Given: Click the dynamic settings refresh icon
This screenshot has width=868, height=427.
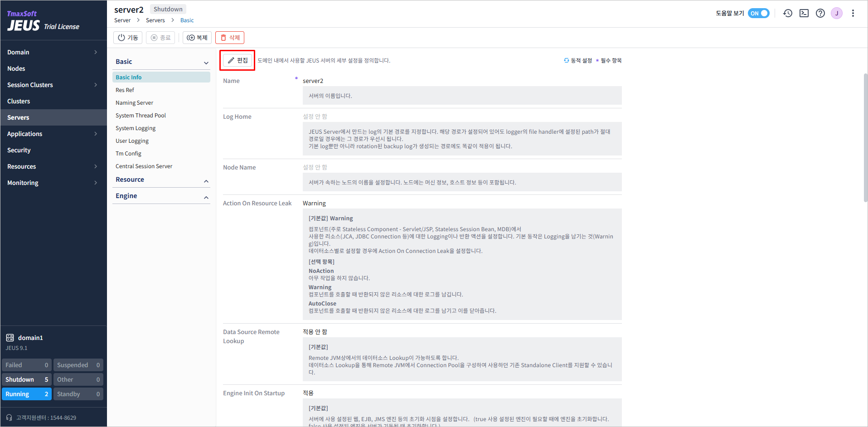Looking at the screenshot, I should click(x=567, y=60).
